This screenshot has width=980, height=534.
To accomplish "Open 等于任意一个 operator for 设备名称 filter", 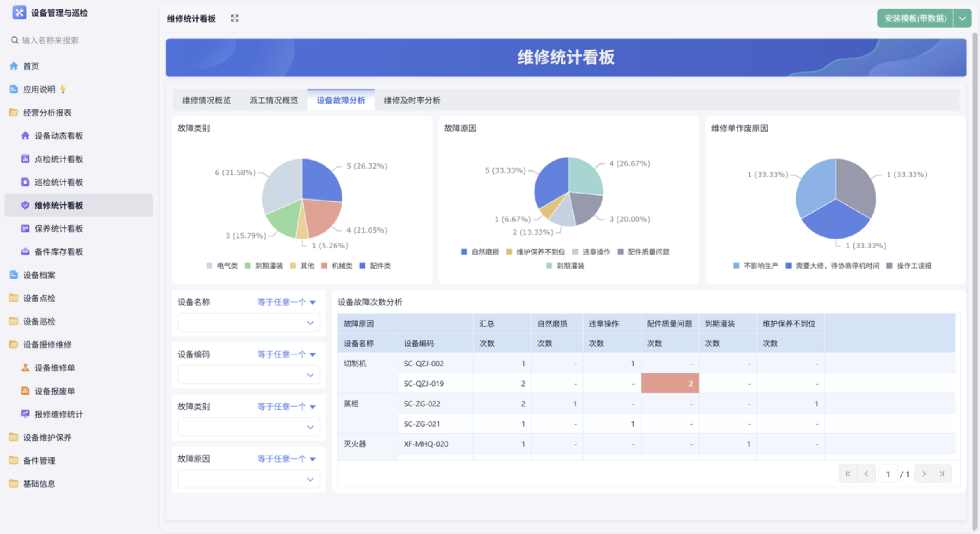I will [287, 302].
